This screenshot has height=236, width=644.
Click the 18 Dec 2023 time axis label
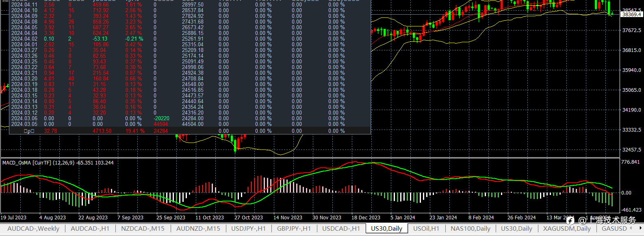point(366,218)
